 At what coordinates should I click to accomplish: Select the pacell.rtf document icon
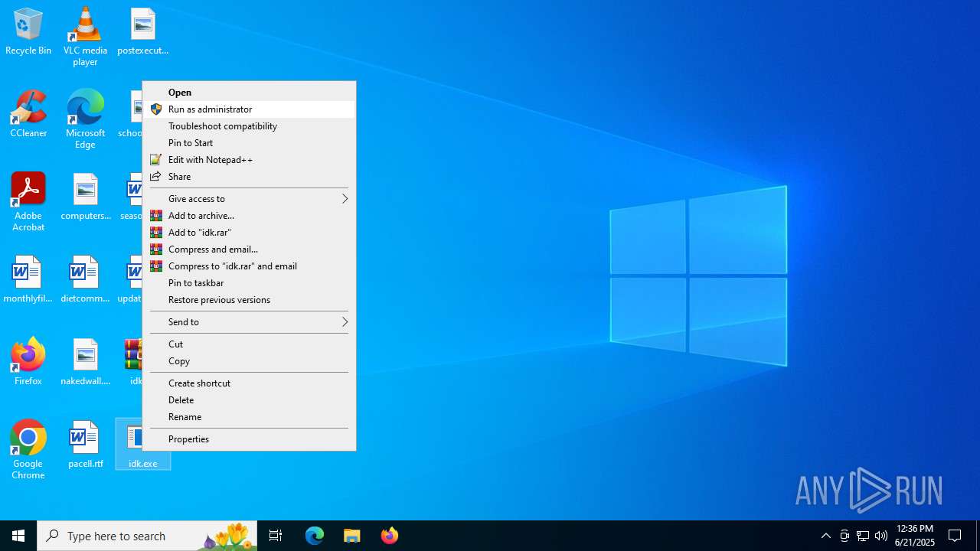[85, 445]
